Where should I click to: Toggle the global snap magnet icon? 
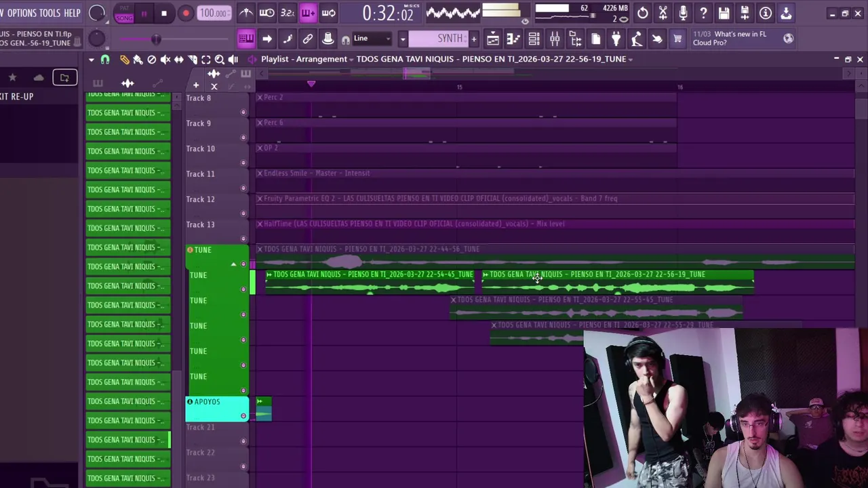point(346,39)
